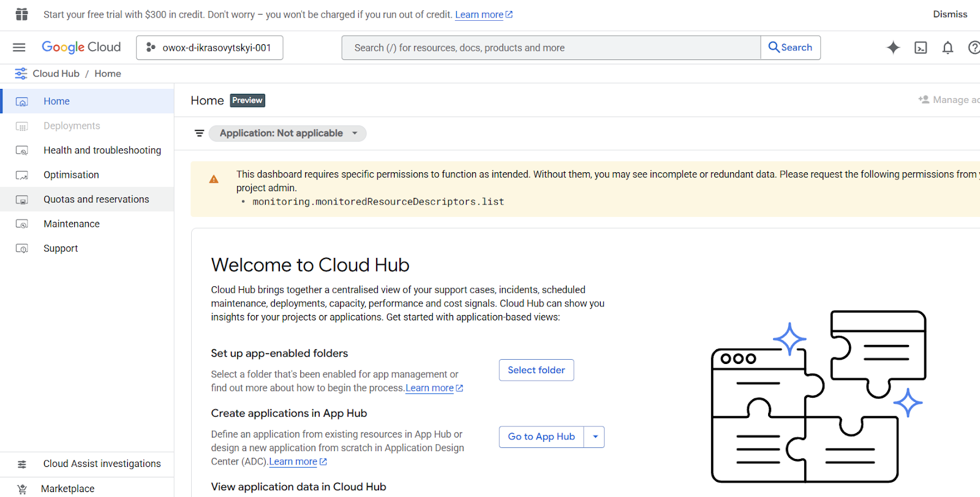The width and height of the screenshot is (980, 497).
Task: Open the Maintenance page
Action: click(x=87, y=224)
